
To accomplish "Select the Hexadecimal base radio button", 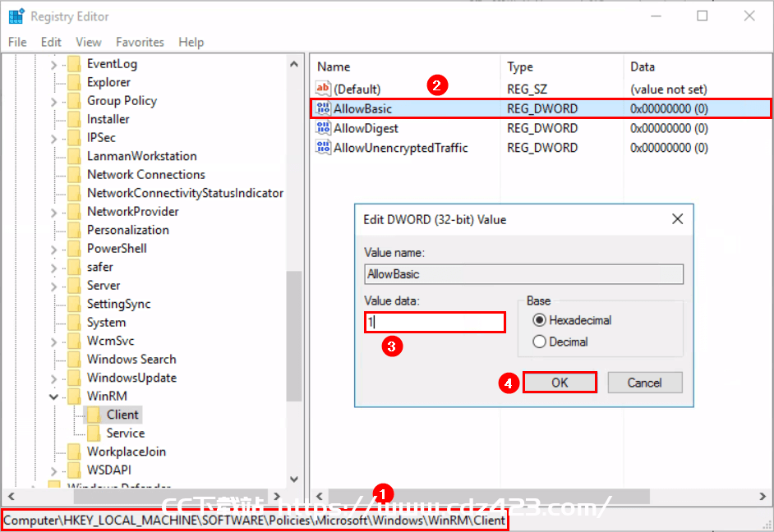I will point(539,320).
